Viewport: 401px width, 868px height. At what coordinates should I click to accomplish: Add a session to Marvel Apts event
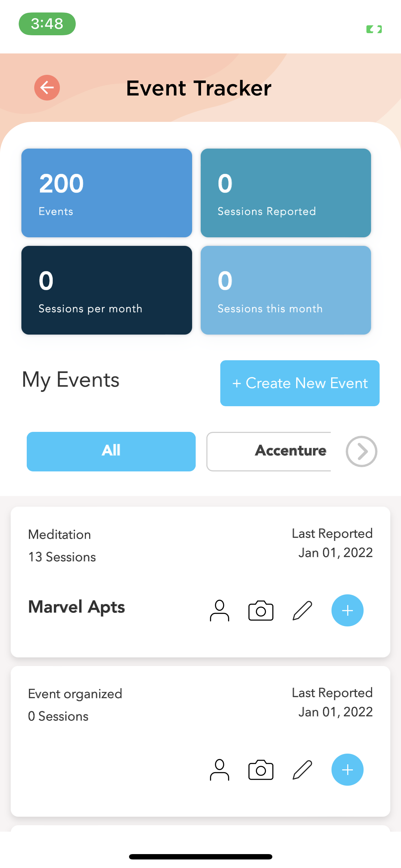[x=348, y=610]
